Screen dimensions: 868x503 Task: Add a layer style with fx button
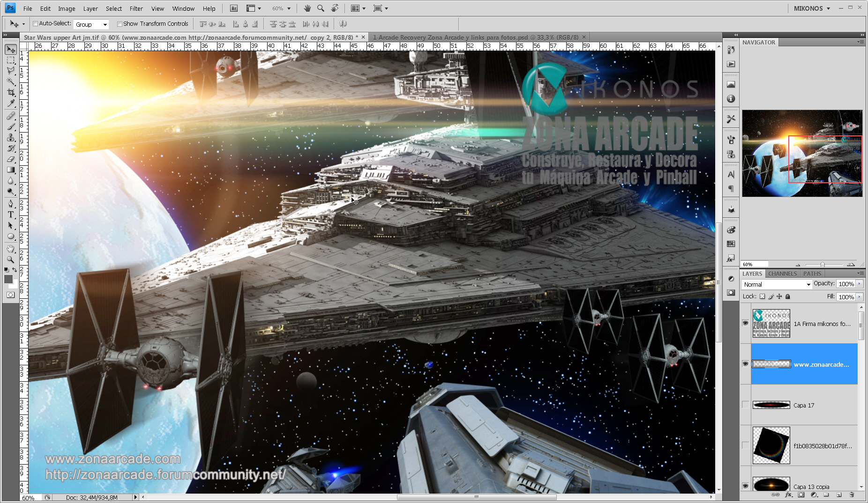[788, 495]
